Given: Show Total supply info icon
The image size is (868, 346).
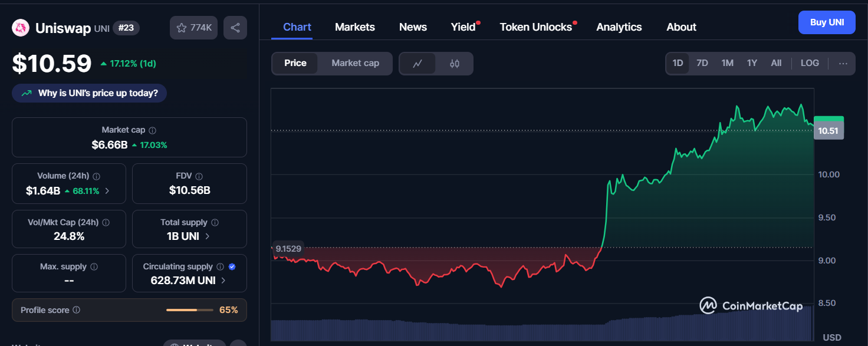Looking at the screenshot, I should click(x=215, y=223).
